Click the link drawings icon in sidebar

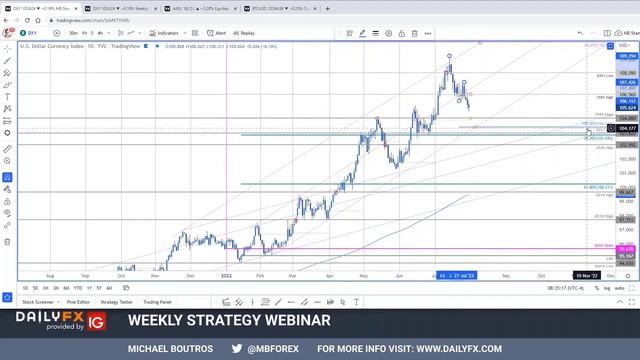click(x=7, y=225)
